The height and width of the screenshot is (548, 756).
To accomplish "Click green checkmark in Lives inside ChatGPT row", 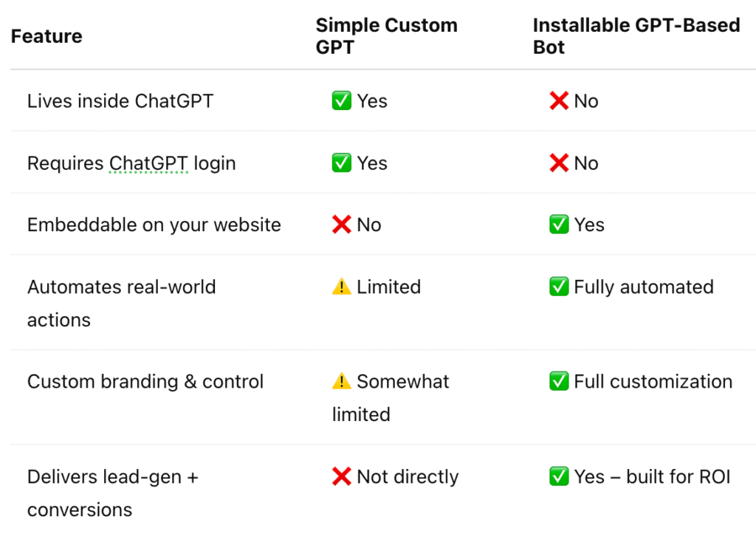I will (x=341, y=101).
